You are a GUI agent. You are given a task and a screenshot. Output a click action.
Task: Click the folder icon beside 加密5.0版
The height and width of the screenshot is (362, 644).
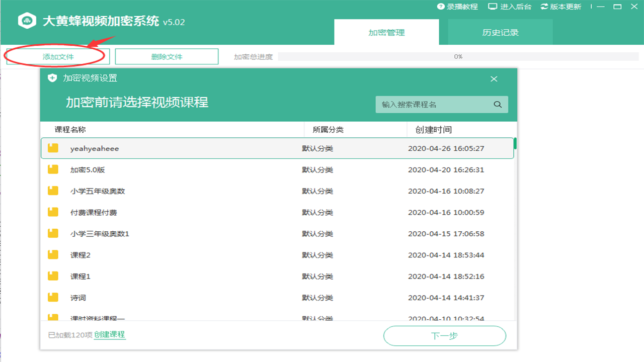(53, 169)
